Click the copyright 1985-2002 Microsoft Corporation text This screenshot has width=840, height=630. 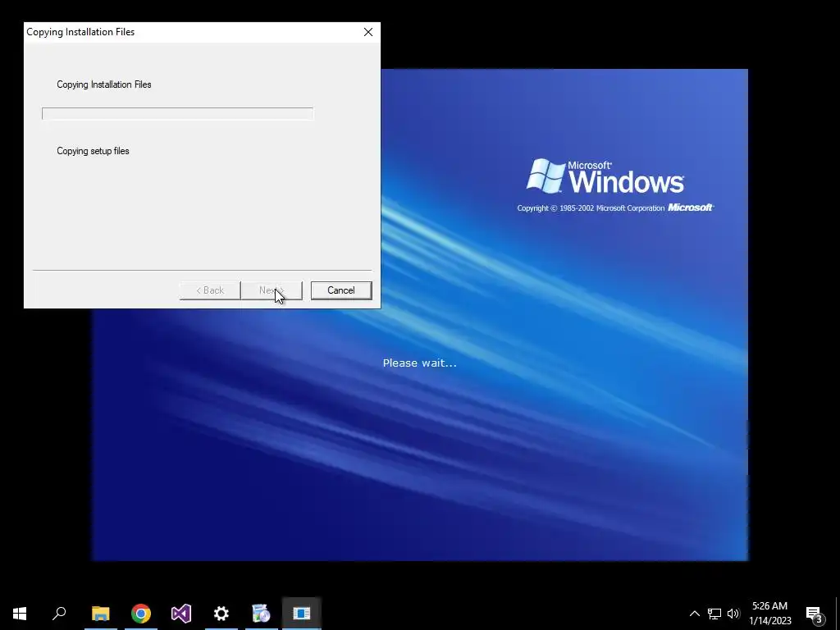591,208
